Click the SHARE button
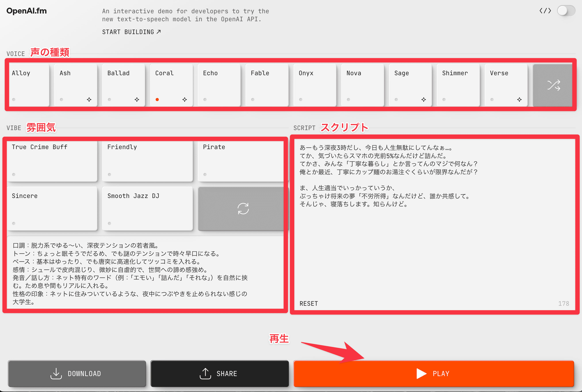The width and height of the screenshot is (582, 392). point(219,373)
